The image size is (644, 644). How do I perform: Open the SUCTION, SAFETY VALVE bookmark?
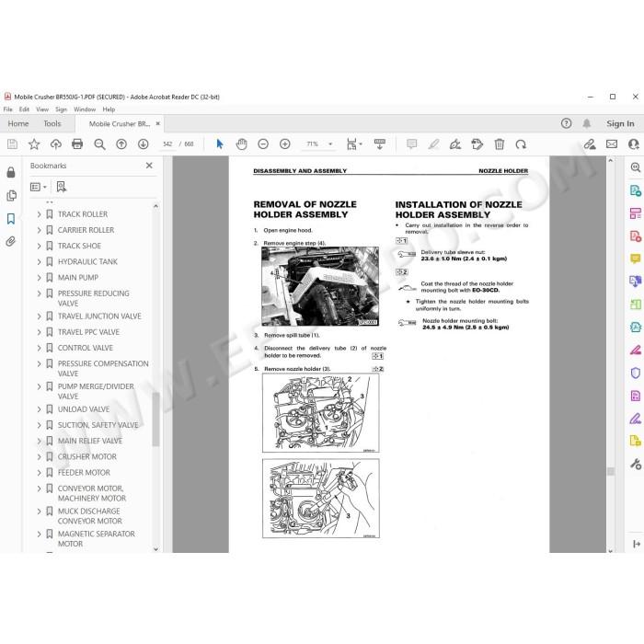(98, 425)
